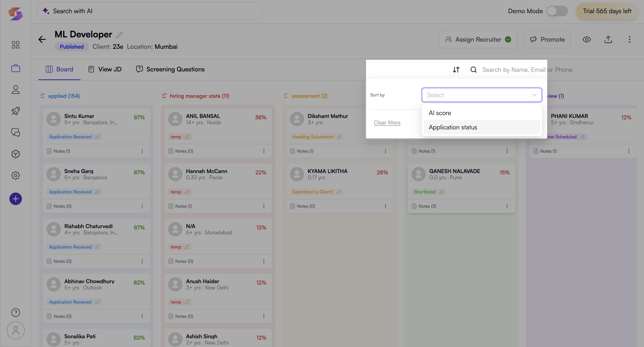
Task: Collapse the applied (154) column
Action: 43,96
